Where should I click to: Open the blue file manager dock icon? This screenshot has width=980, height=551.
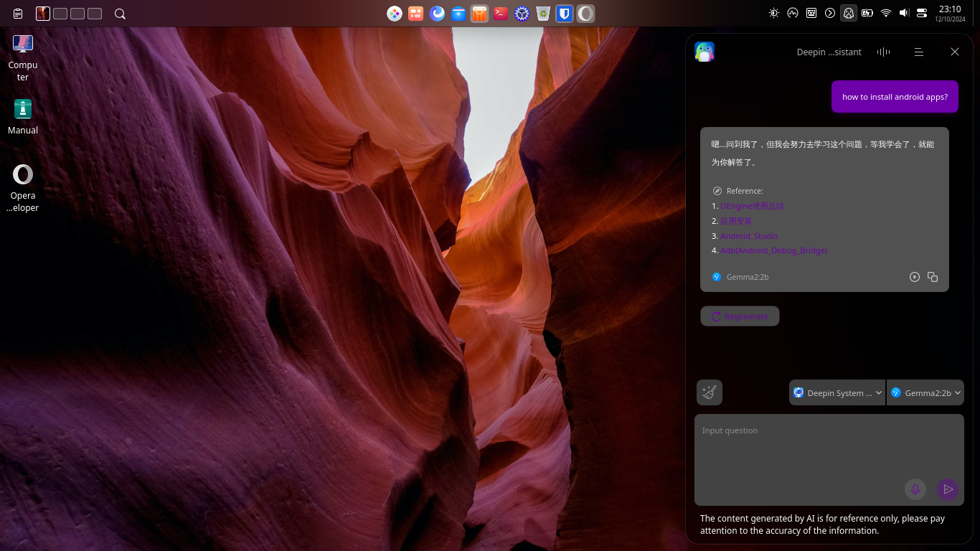coord(458,14)
